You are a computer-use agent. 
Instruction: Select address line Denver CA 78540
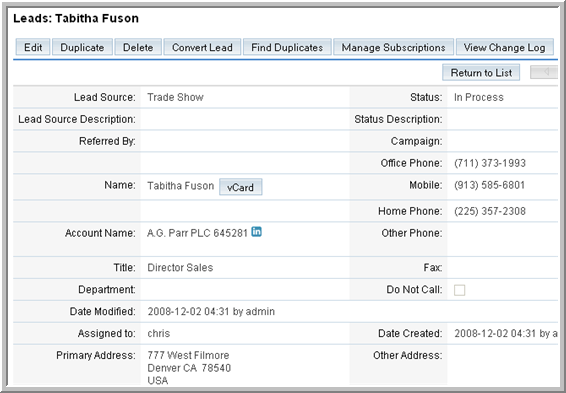tap(189, 368)
